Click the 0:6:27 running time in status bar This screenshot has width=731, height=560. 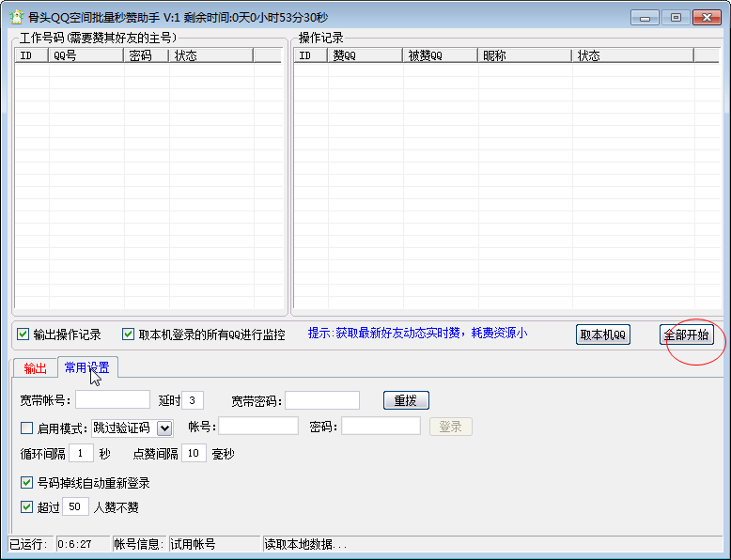coord(74,544)
